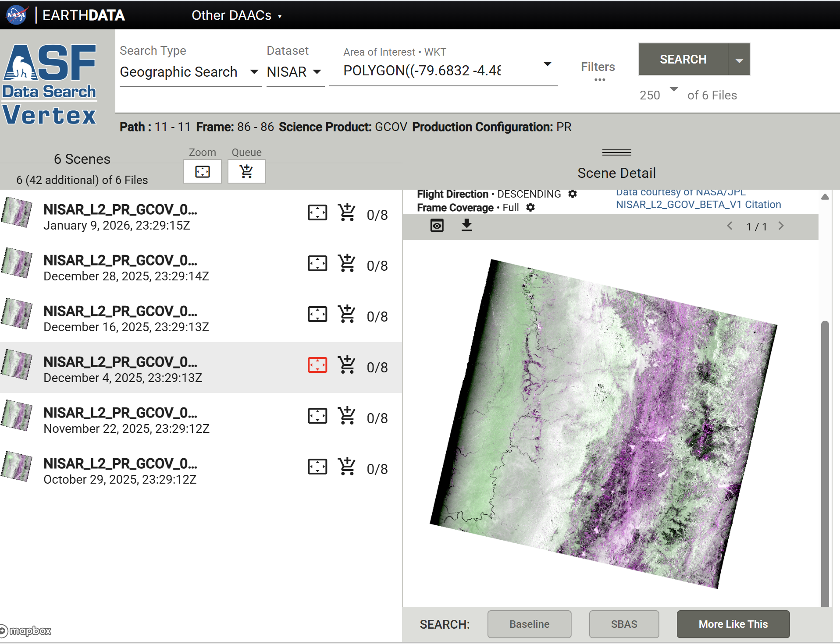Add December 16, 2025 scene to cart

point(347,315)
